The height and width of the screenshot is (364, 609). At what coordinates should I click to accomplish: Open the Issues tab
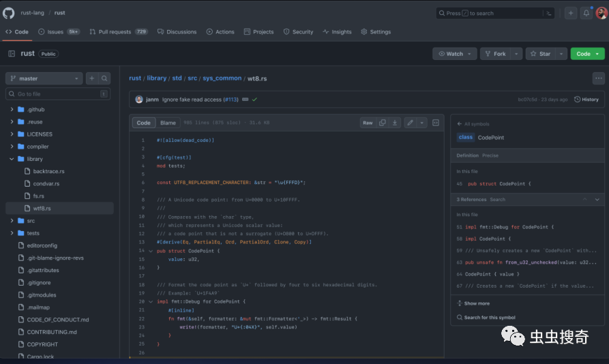[x=59, y=32]
